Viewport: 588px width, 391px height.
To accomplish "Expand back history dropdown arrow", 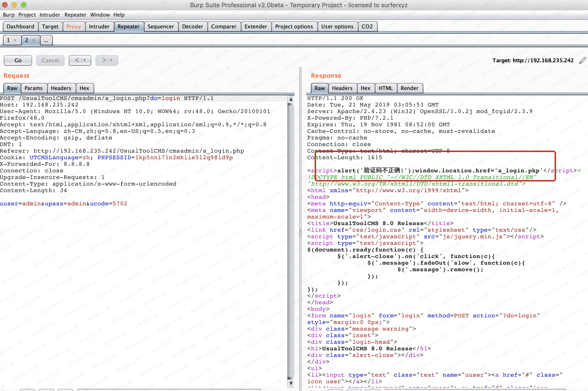I will [85, 60].
